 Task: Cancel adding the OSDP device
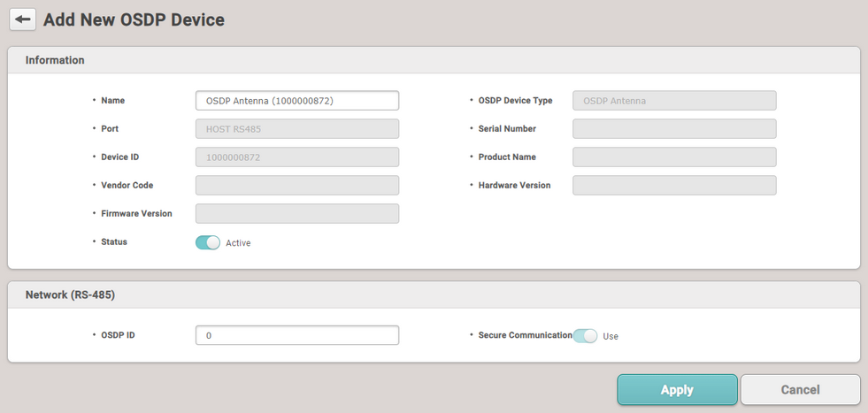800,390
